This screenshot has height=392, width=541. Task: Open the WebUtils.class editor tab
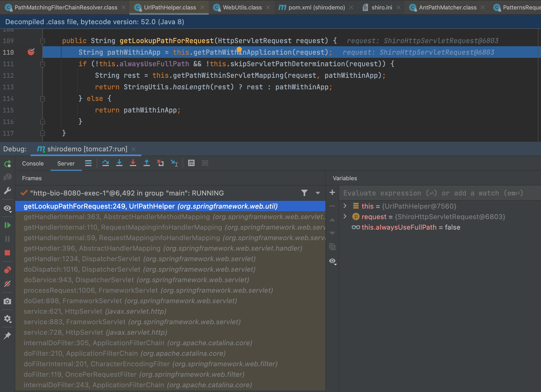tap(242, 7)
